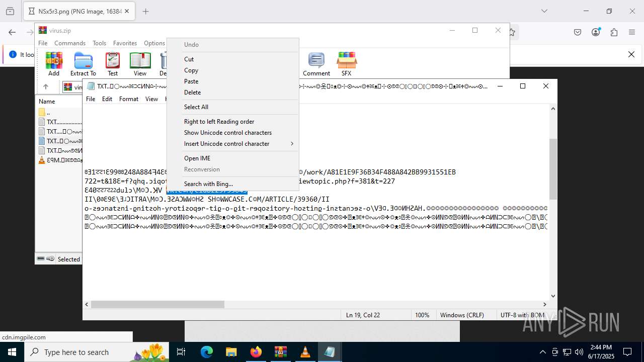The image size is (644, 362).
Task: Choose Delete from the context menu
Action: [233, 93]
